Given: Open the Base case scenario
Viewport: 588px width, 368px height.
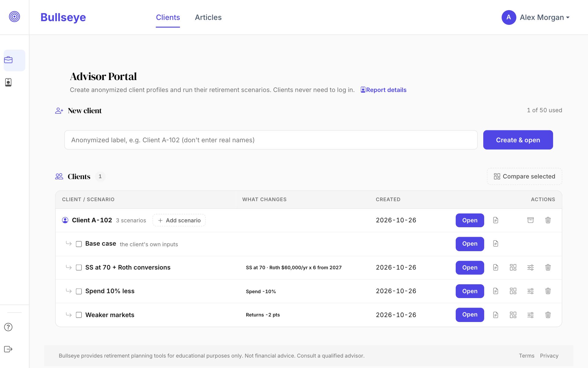Looking at the screenshot, I should click(x=470, y=244).
